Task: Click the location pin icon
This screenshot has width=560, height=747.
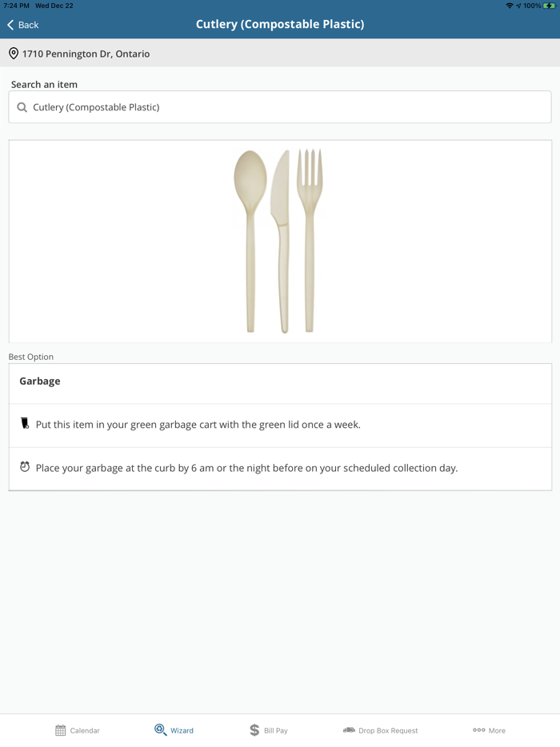Action: 14,54
